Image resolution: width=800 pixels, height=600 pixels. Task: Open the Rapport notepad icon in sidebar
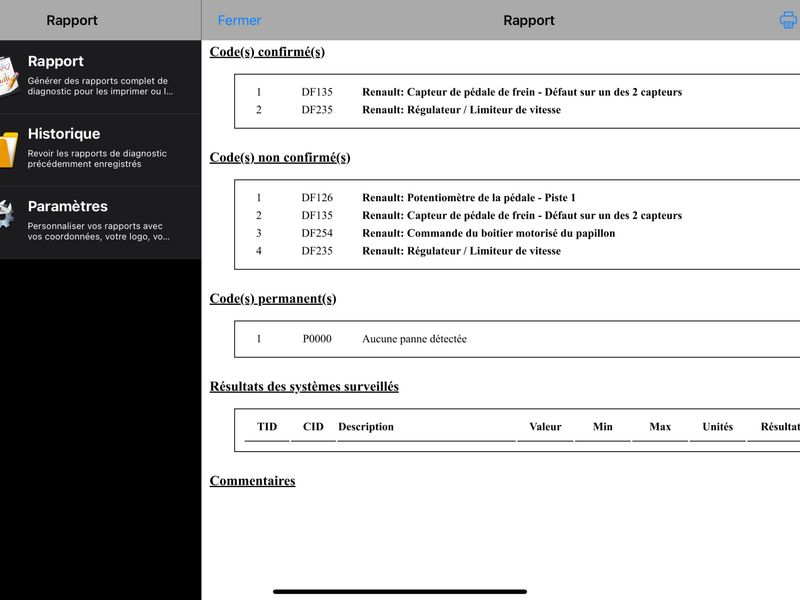[9, 76]
